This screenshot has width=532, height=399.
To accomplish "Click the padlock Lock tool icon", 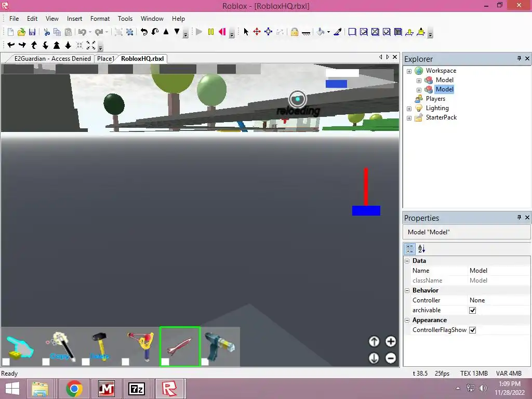I will 295,32.
